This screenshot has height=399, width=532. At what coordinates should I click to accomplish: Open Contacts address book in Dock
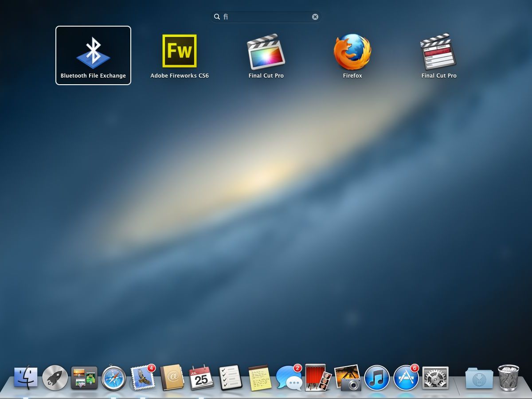[172, 378]
